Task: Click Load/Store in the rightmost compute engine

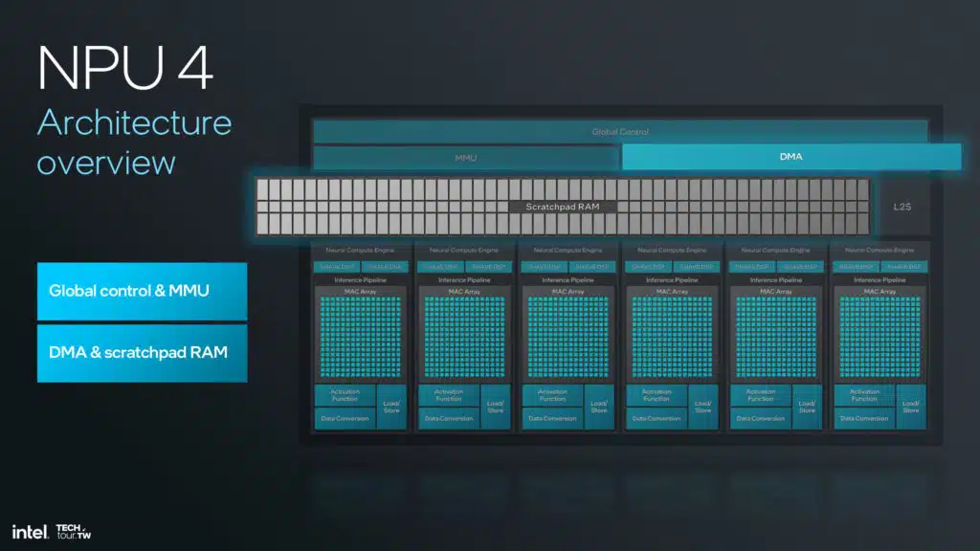Action: click(911, 407)
